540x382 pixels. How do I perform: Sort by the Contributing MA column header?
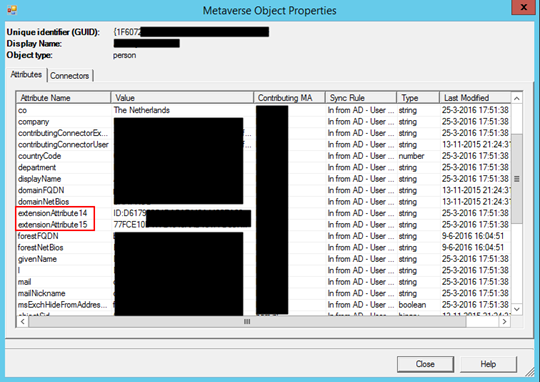tap(289, 98)
